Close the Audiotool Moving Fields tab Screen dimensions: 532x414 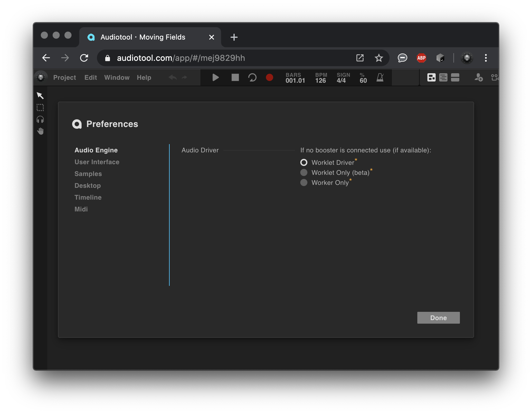point(212,37)
